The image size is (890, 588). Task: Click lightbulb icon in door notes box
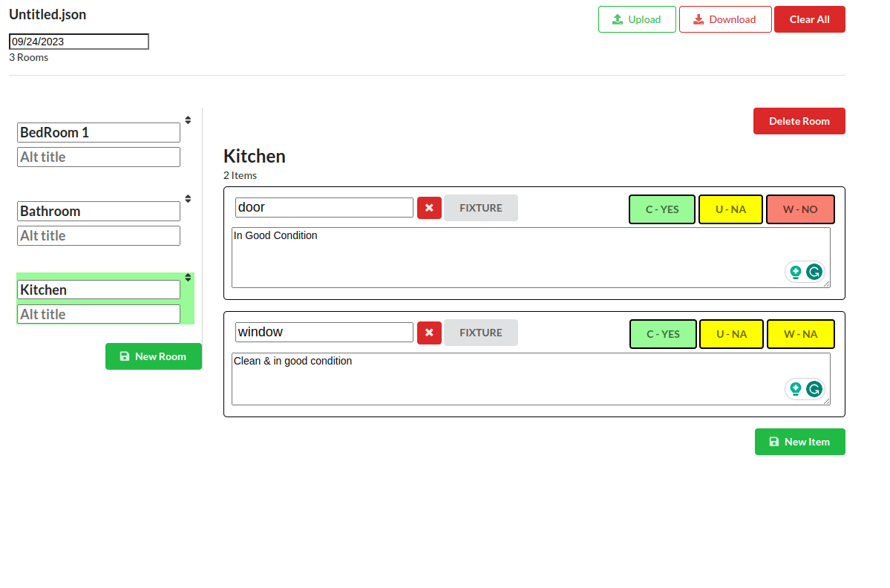[796, 272]
